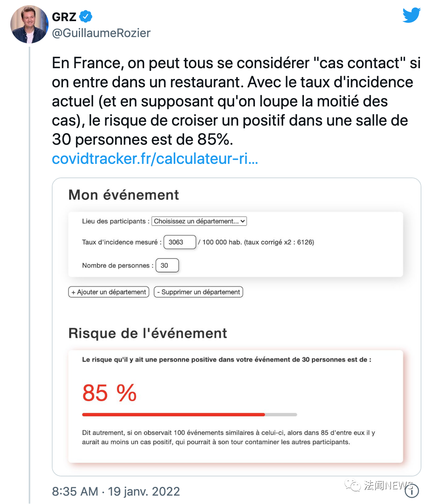Click the WeChat watermark logo icon

point(353,485)
